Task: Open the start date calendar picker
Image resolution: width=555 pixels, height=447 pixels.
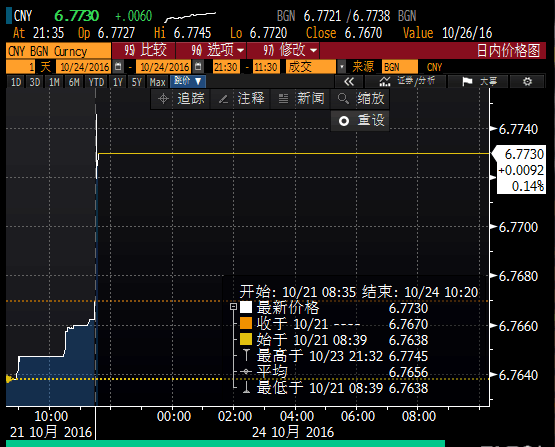Action: (119, 67)
